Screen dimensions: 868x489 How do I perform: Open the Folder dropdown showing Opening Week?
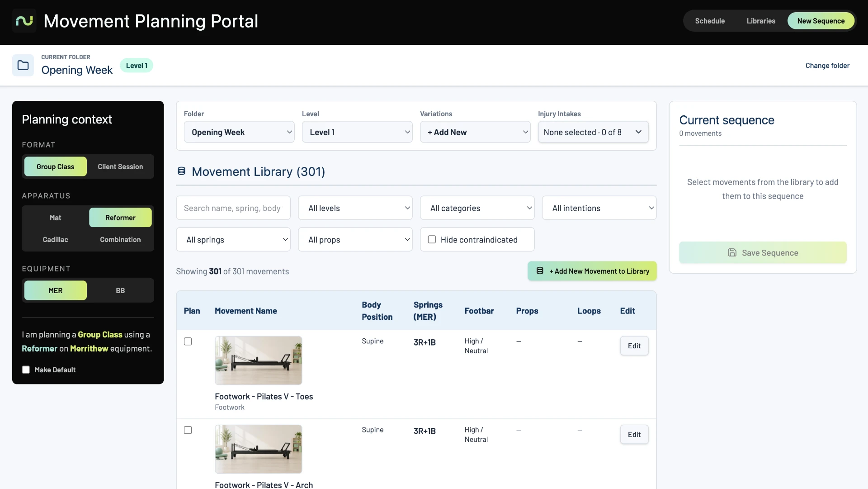(x=239, y=132)
